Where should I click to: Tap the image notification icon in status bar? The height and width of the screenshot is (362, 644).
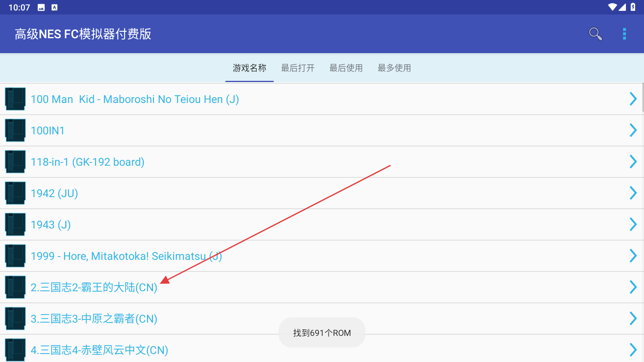point(41,7)
